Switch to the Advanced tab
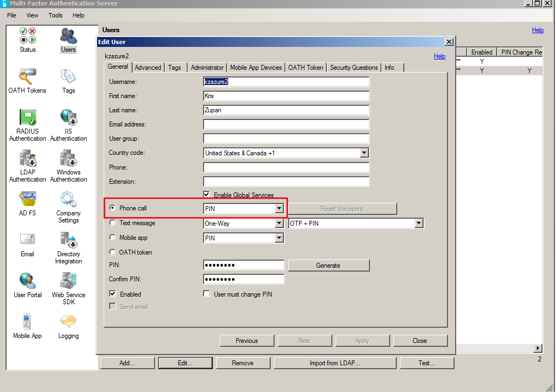The width and height of the screenshot is (556, 392). (148, 68)
